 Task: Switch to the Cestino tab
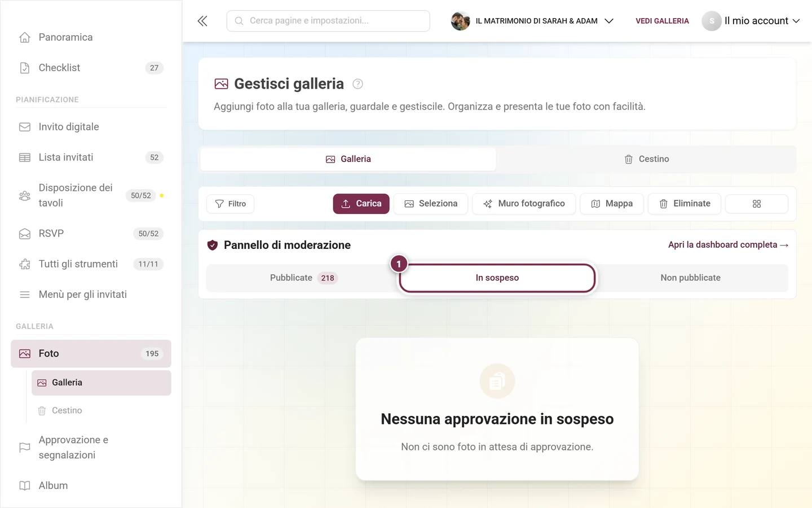[646, 159]
